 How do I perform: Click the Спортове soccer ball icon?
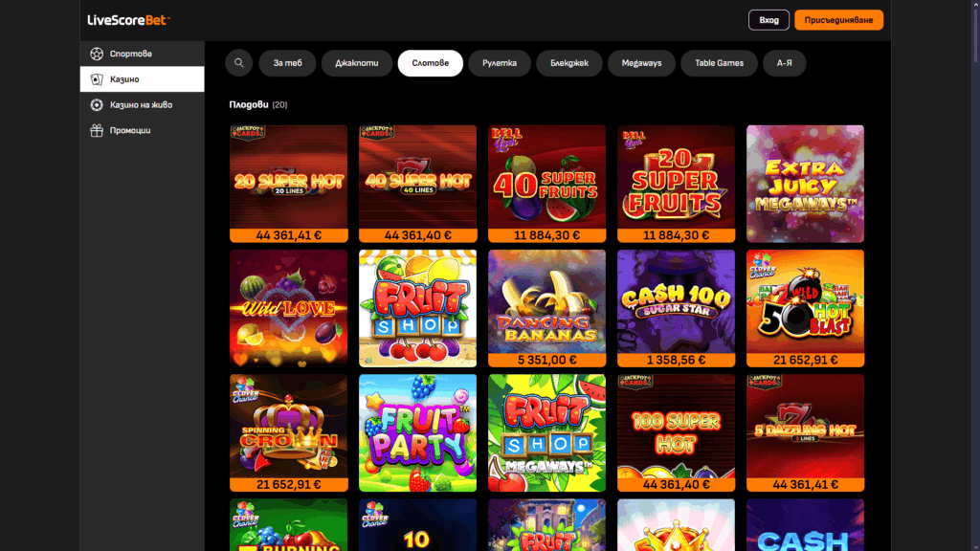click(97, 54)
